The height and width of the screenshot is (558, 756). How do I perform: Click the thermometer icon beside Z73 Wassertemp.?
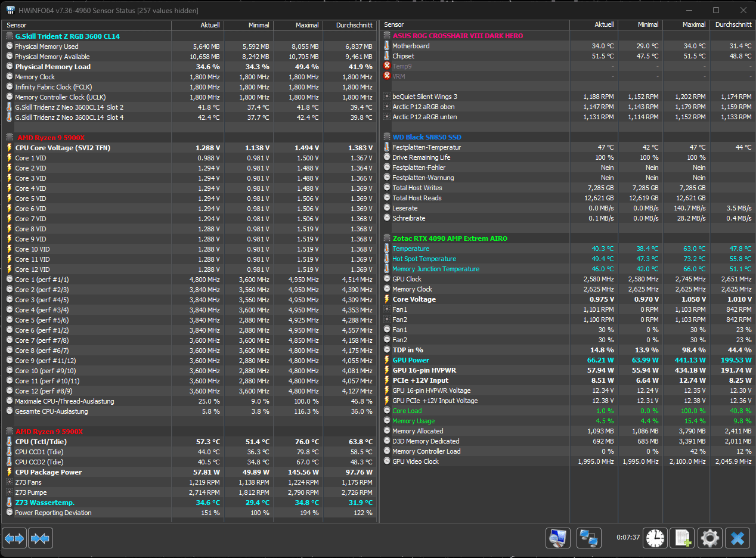pyautogui.click(x=10, y=503)
